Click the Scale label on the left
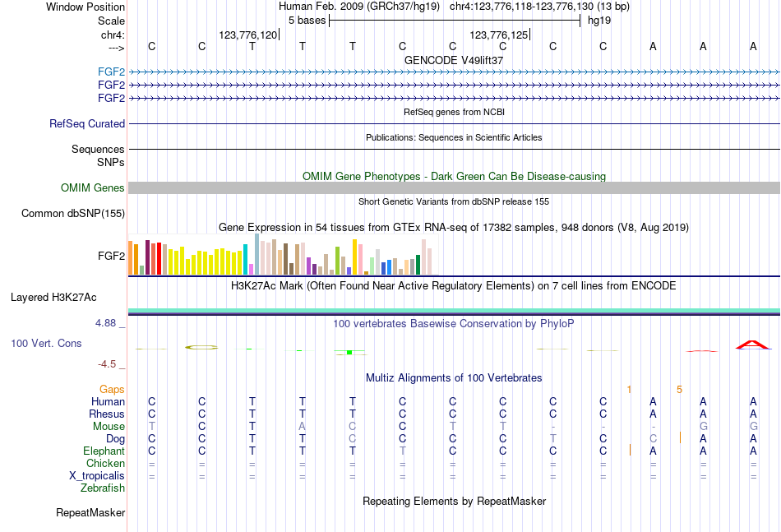Viewport: 781px width, 532px height. click(x=111, y=21)
